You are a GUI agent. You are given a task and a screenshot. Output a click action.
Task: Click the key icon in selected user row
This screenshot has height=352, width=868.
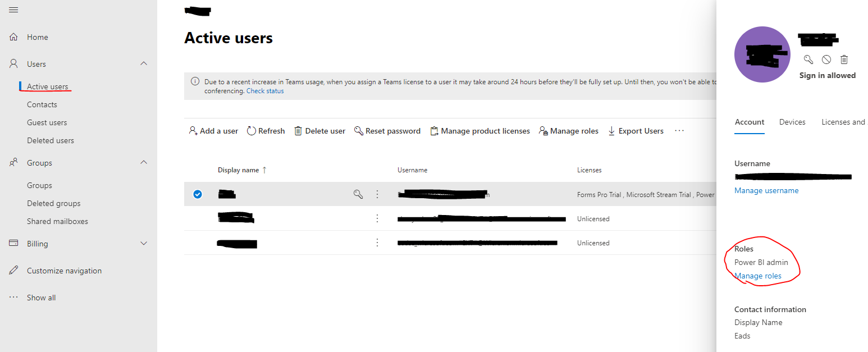[358, 194]
